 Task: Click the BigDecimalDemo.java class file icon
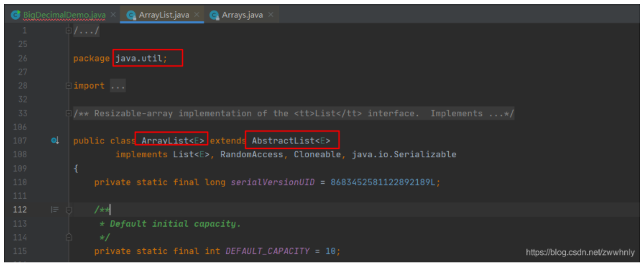click(x=16, y=15)
